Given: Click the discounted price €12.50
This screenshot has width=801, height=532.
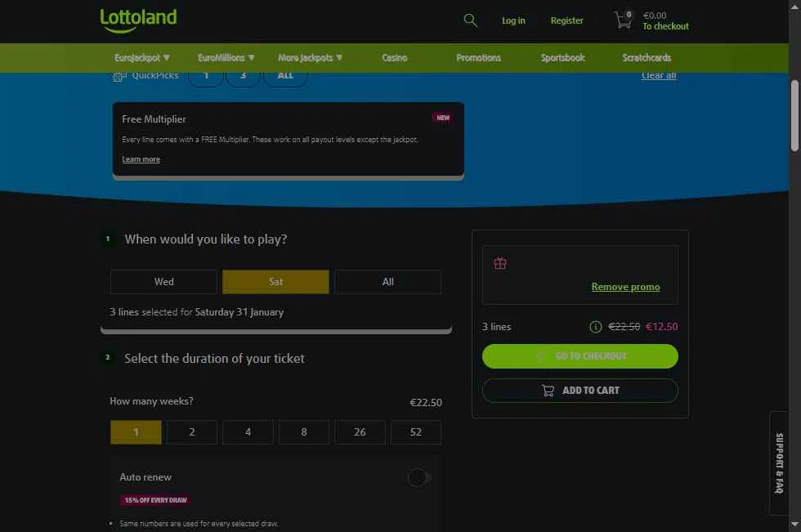Looking at the screenshot, I should click(661, 327).
